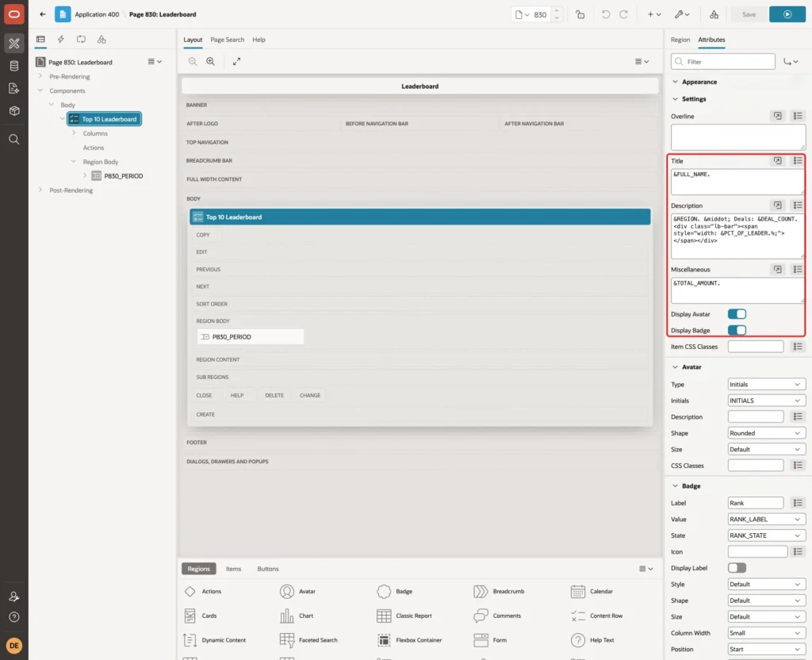Collapse the Badge section
The height and width of the screenshot is (660, 812).
point(675,486)
